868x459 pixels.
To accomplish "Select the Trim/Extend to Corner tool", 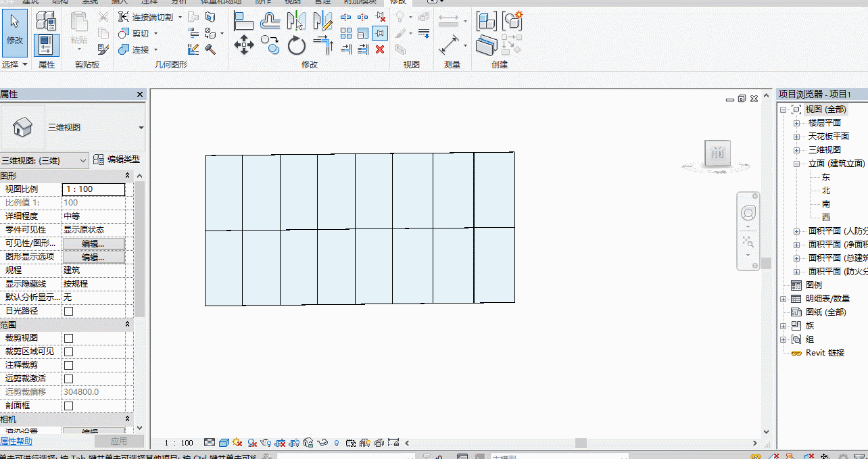I will coord(323,46).
